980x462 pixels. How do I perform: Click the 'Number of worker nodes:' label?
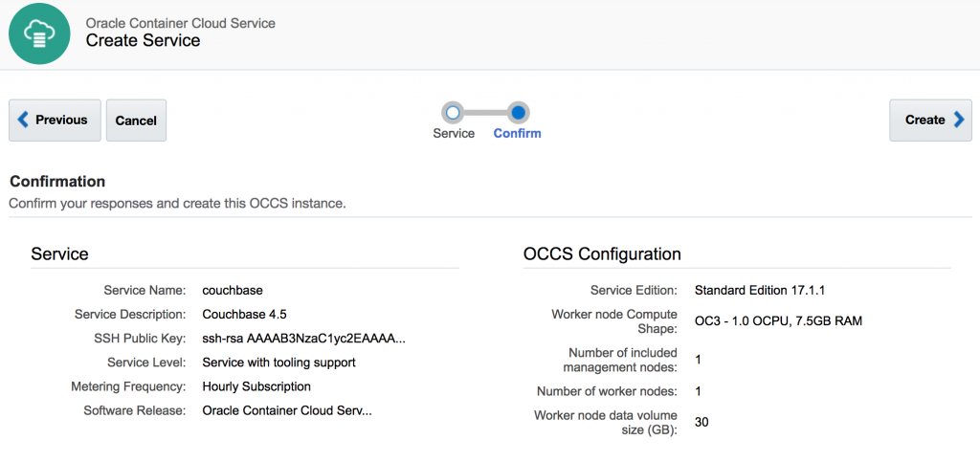[607, 392]
